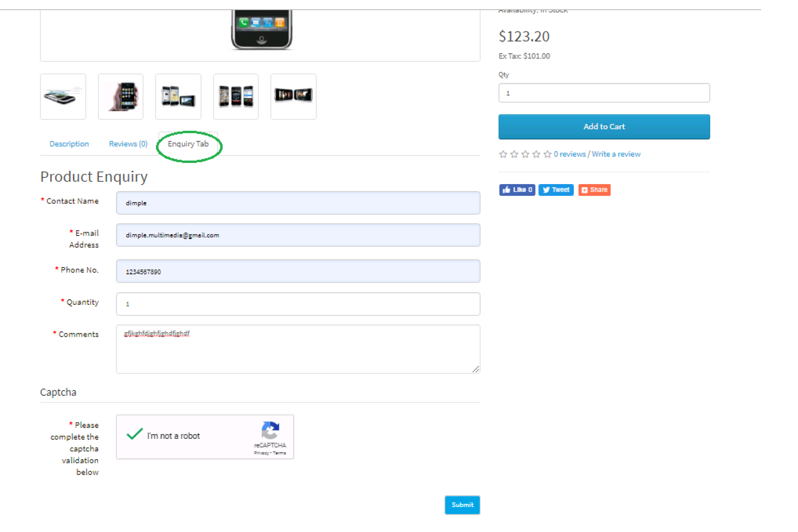Click the green check mark in captcha box
Screen dimensions: 798x532
134,434
